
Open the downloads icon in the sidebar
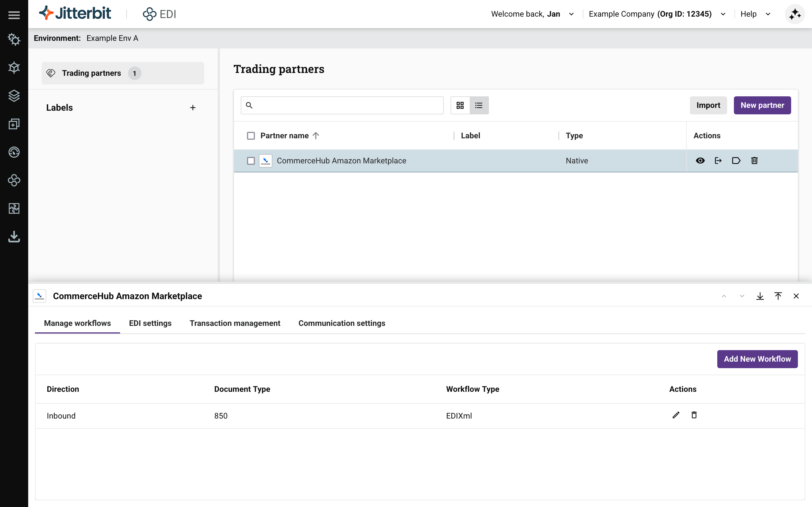click(14, 236)
